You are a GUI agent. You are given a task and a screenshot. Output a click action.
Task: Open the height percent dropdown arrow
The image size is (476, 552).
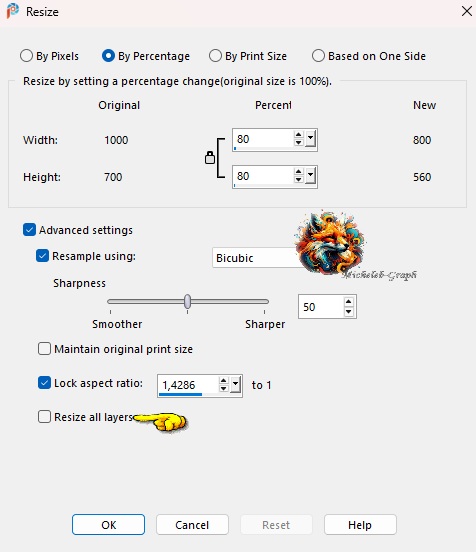click(310, 176)
